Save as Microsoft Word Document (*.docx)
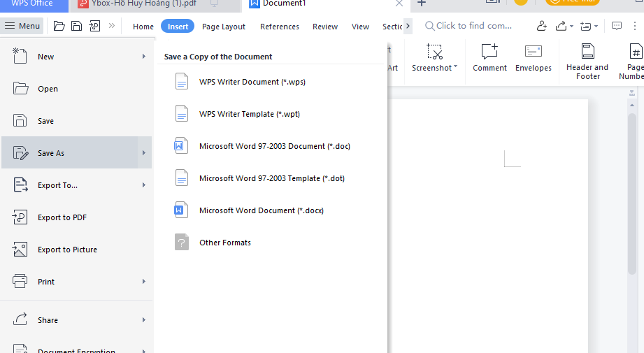The image size is (644, 353). tap(271, 210)
